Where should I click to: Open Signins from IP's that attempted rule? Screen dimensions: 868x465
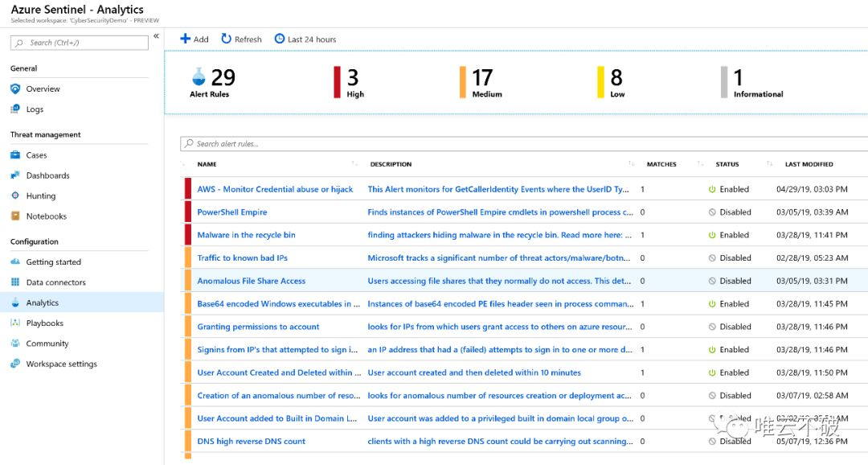click(278, 350)
